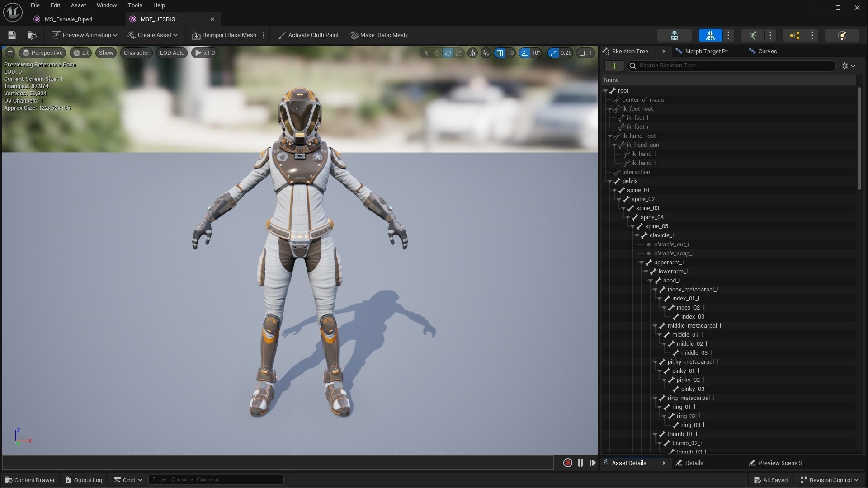The width and height of the screenshot is (868, 488).
Task: Start recording with the red record button
Action: pos(567,463)
